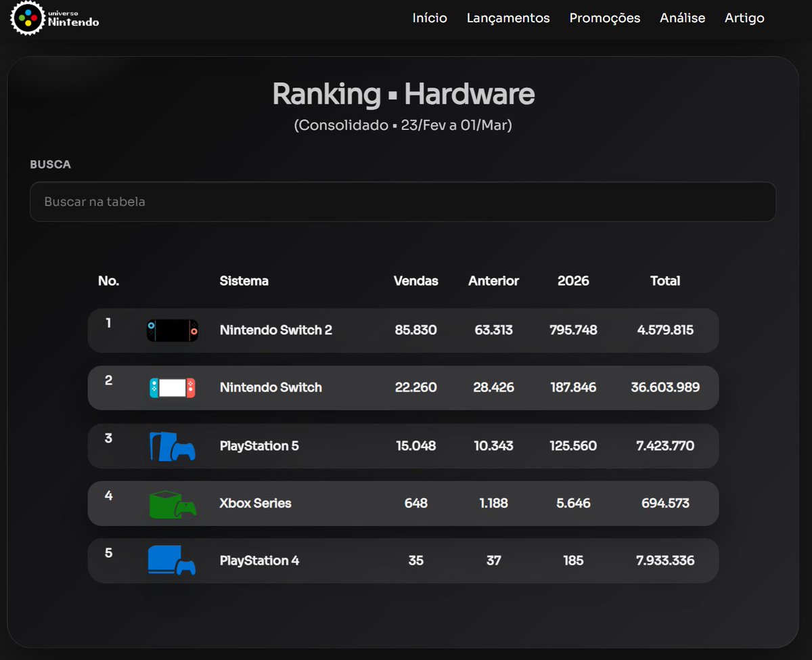Click the 36.603.989 total value

pyautogui.click(x=665, y=388)
